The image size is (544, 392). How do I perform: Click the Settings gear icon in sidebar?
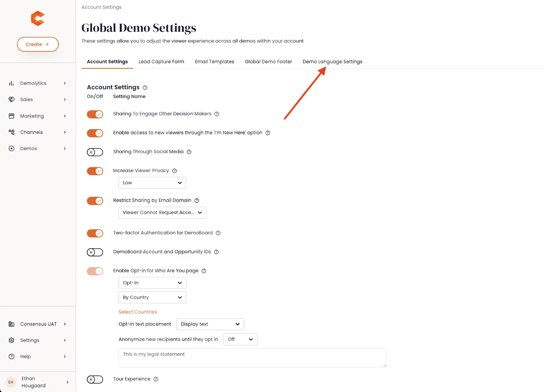tap(12, 340)
